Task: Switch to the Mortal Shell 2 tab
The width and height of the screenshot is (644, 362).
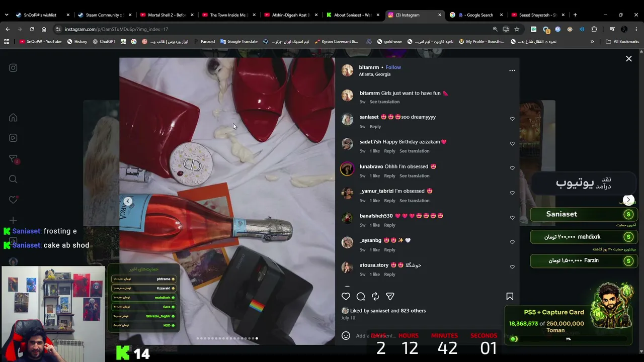Action: pyautogui.click(x=166, y=15)
